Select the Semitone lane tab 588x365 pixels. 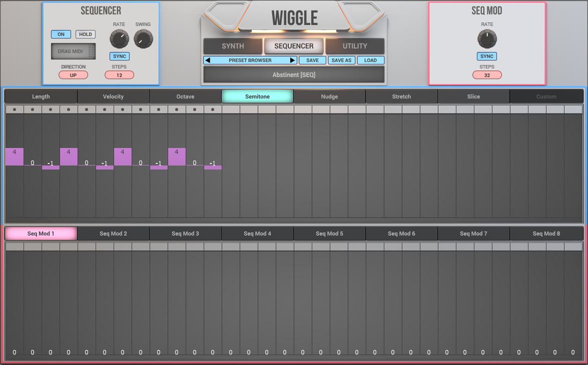coord(257,96)
